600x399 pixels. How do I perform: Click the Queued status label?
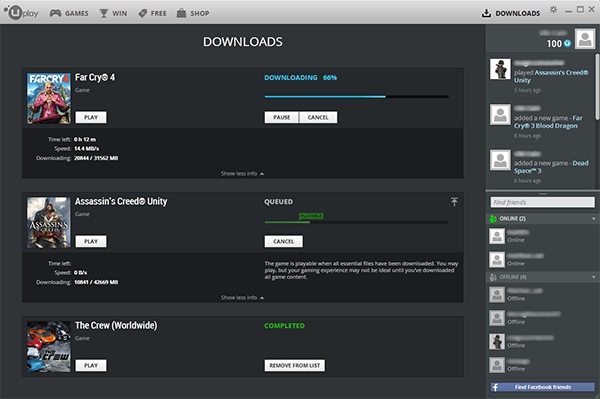tap(279, 202)
